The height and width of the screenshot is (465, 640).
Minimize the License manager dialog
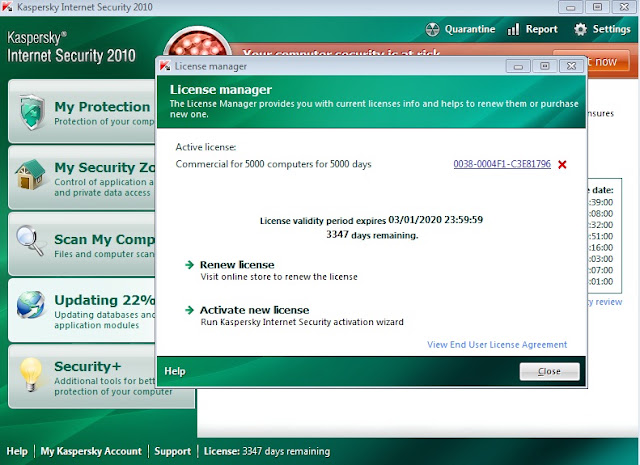point(518,66)
